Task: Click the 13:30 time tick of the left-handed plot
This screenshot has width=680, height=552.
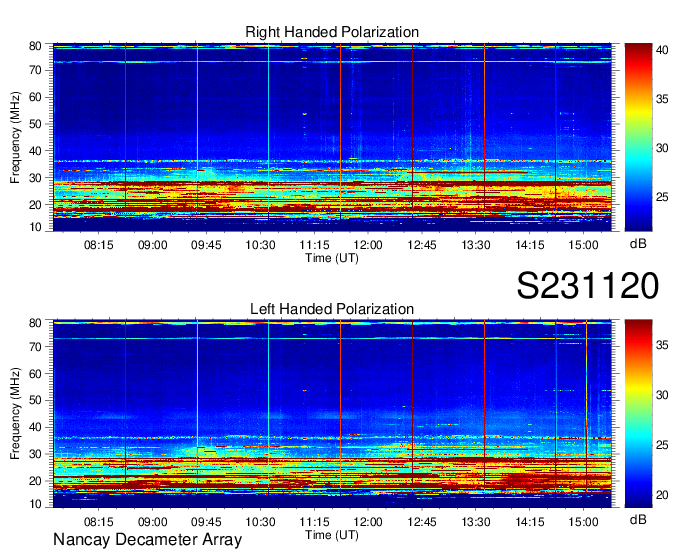Action: (476, 522)
